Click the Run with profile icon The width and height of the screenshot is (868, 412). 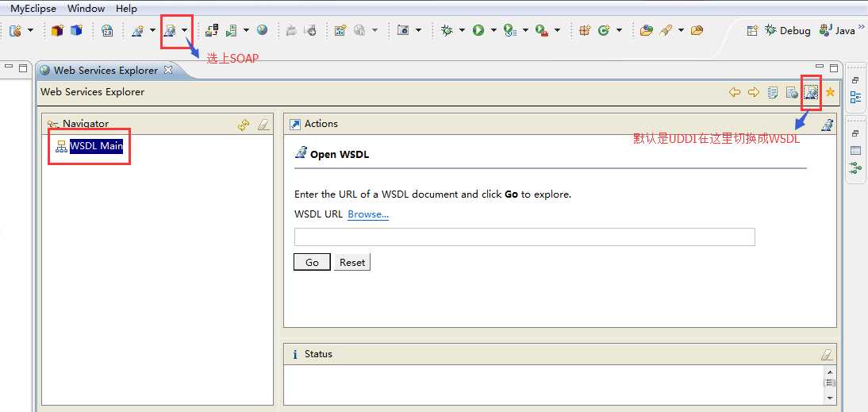pyautogui.click(x=510, y=30)
